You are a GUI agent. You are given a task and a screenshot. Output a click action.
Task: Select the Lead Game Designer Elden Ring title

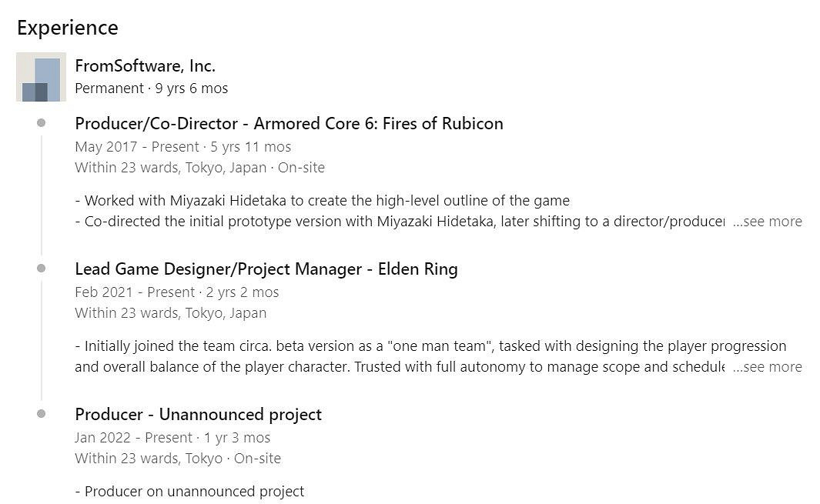point(266,269)
